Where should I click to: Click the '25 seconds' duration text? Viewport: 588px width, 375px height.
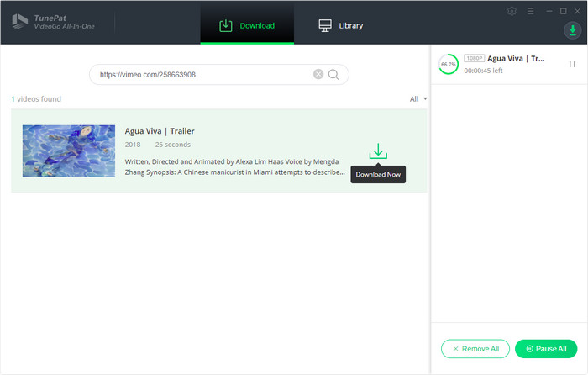(173, 145)
